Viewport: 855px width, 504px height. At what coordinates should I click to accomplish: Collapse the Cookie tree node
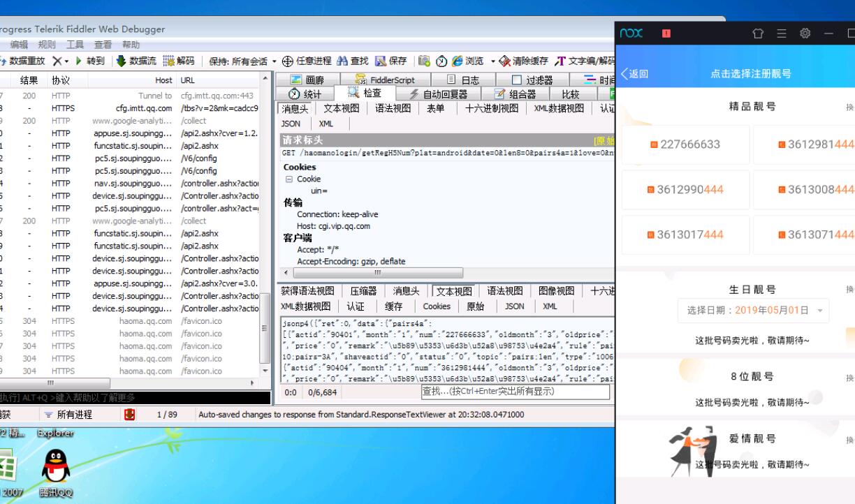289,179
